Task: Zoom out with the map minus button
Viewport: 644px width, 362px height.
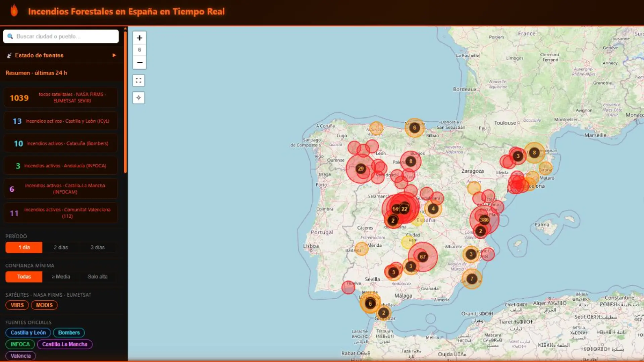Action: (140, 62)
